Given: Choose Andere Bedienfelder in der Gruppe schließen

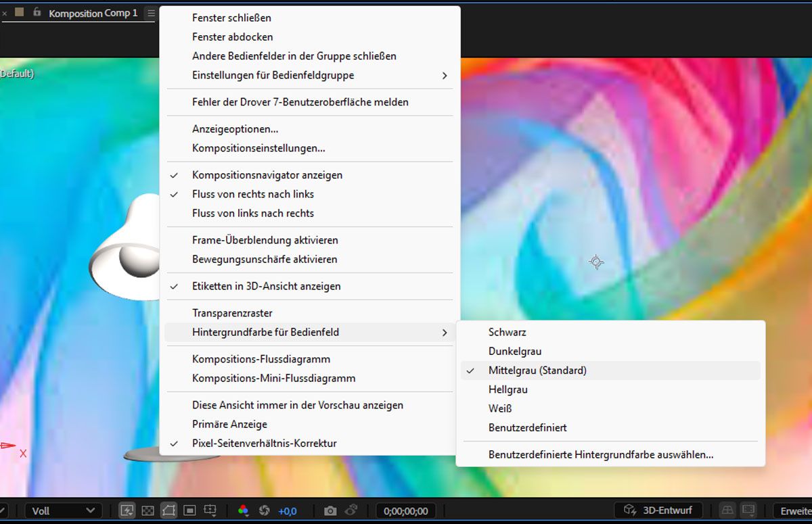Looking at the screenshot, I should [x=309, y=56].
